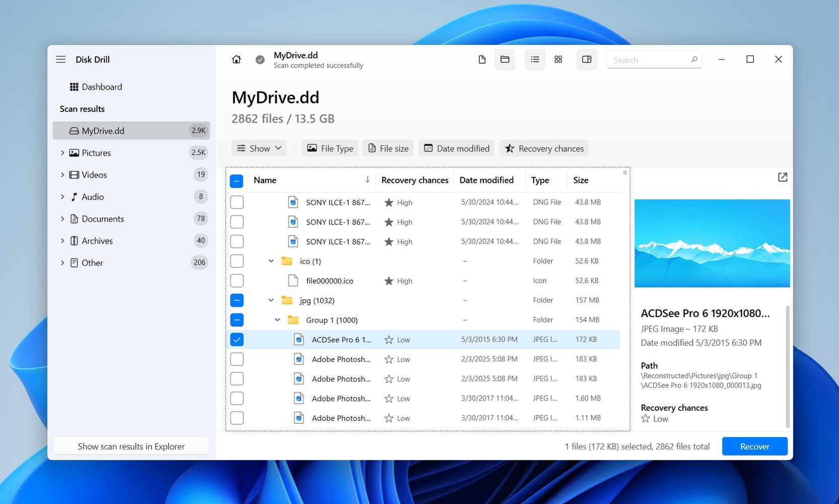This screenshot has height=504, width=839.
Task: Open the hamburger menu next to Disk Drill
Action: coord(61,59)
